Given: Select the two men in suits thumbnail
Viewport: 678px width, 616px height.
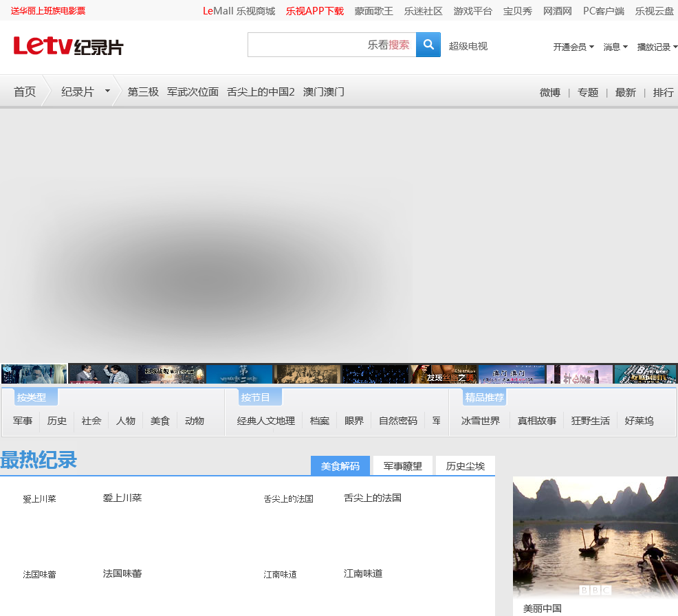Looking at the screenshot, I should point(102,374).
